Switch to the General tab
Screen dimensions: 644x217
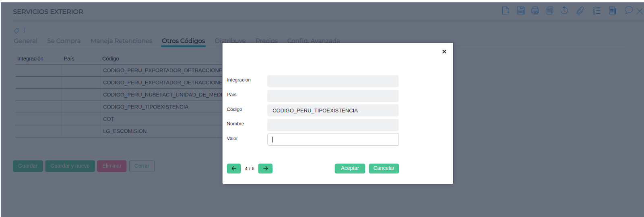click(25, 41)
